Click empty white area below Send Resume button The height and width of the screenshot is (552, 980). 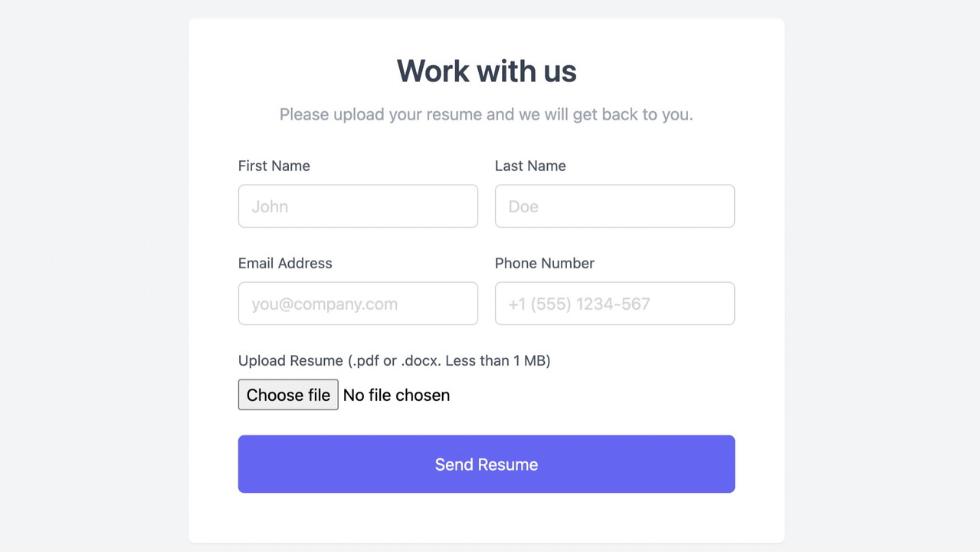[486, 517]
